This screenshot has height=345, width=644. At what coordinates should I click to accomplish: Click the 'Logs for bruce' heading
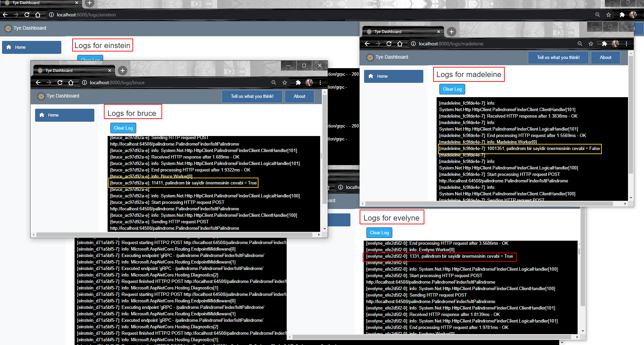click(x=132, y=114)
